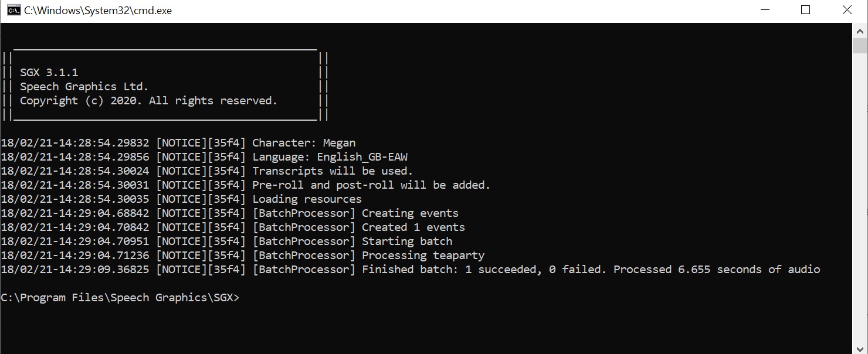Screen dimensions: 868x354
Task: Maximize the cmd.exe window
Action: 806,11
